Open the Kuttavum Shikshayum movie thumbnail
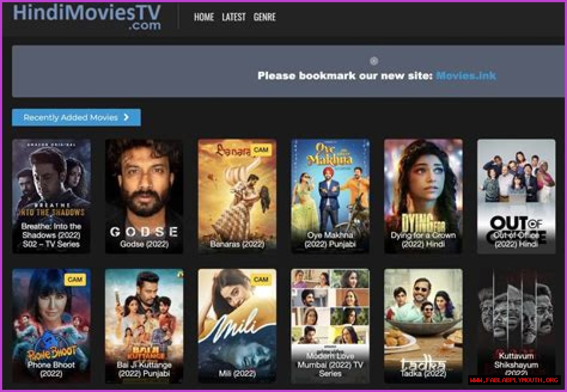The height and width of the screenshot is (392, 567). click(516, 326)
